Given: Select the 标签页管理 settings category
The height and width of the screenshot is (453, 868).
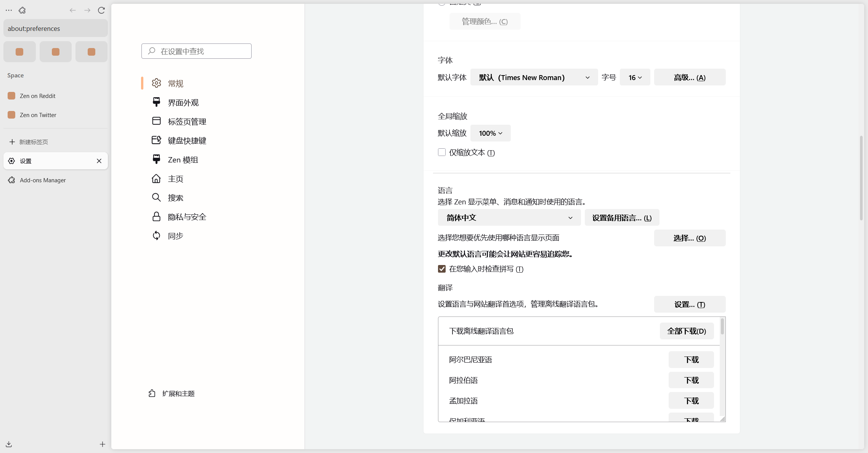Looking at the screenshot, I should [x=196, y=121].
